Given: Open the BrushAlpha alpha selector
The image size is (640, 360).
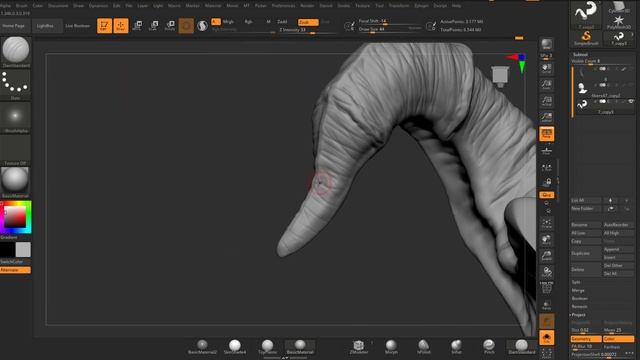Looking at the screenshot, I should [x=16, y=117].
